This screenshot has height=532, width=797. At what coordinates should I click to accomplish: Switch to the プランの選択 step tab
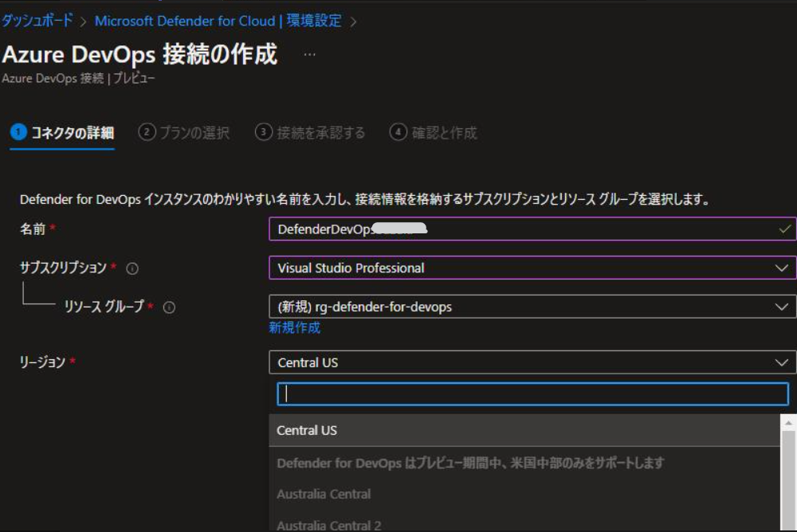pos(184,133)
